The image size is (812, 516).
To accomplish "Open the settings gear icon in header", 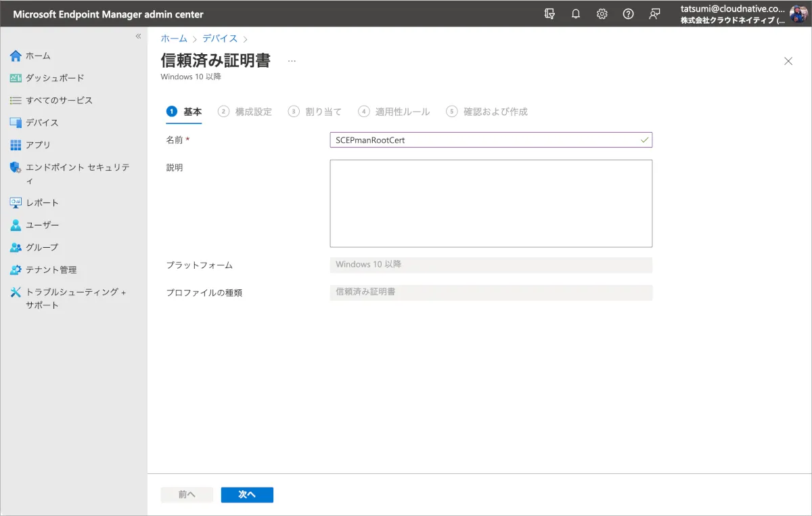I will click(x=602, y=14).
